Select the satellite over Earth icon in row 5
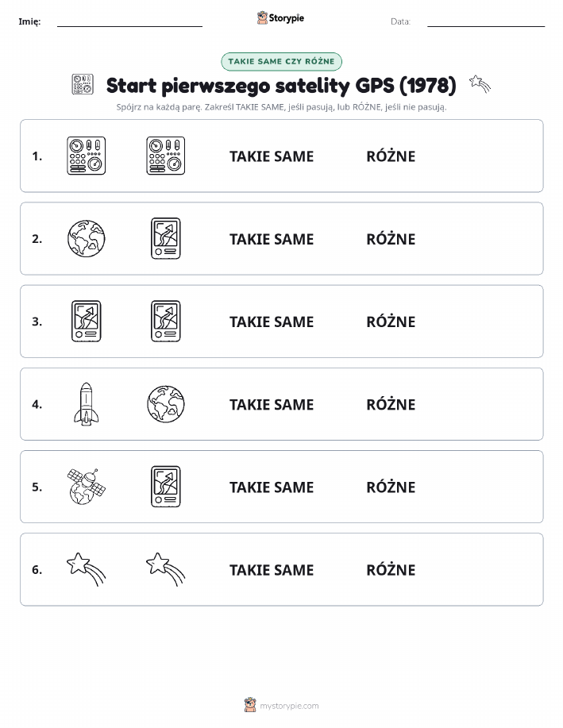The image size is (563, 728). (86, 487)
